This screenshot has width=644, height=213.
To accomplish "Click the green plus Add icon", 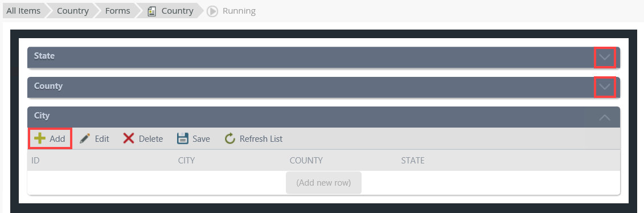I will [40, 139].
